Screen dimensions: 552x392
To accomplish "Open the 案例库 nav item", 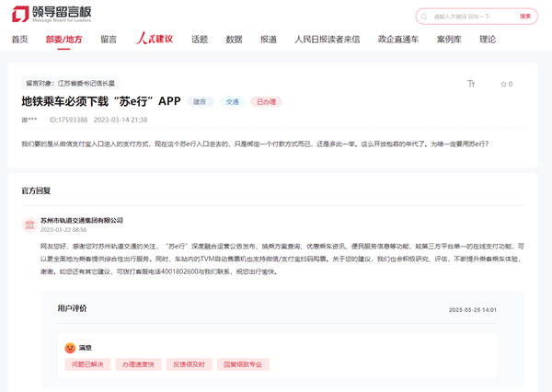I will click(449, 39).
